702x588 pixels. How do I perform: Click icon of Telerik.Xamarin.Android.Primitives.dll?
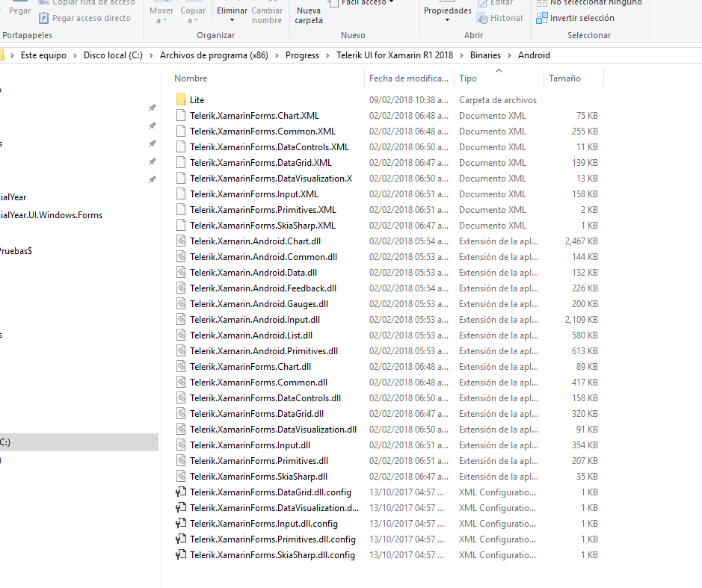click(x=181, y=351)
